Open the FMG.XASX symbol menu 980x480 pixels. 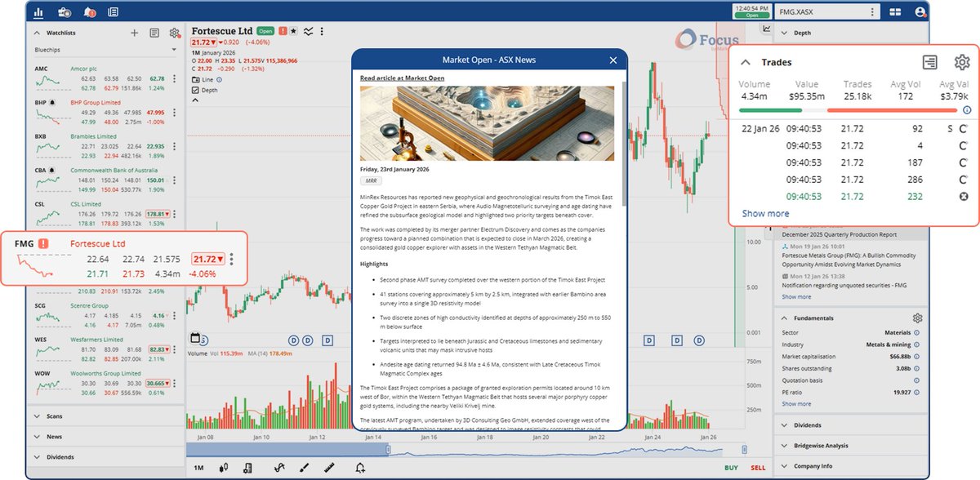[872, 12]
